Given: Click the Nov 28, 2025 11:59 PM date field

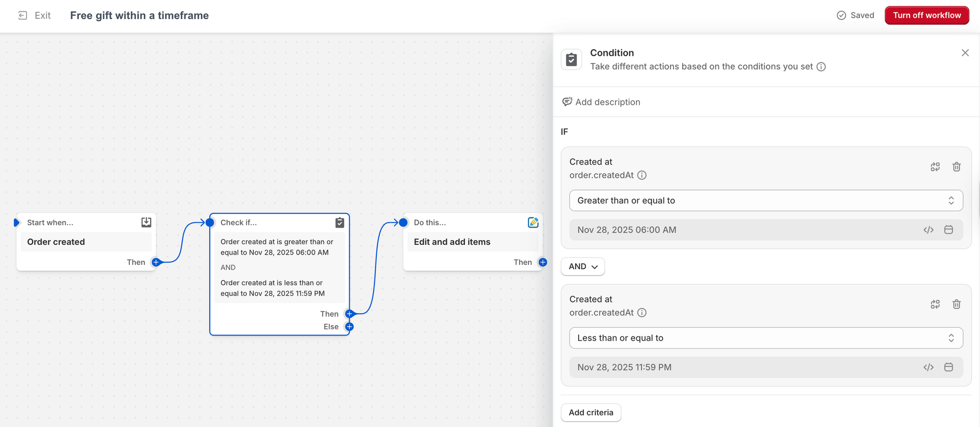Looking at the screenshot, I should (745, 367).
